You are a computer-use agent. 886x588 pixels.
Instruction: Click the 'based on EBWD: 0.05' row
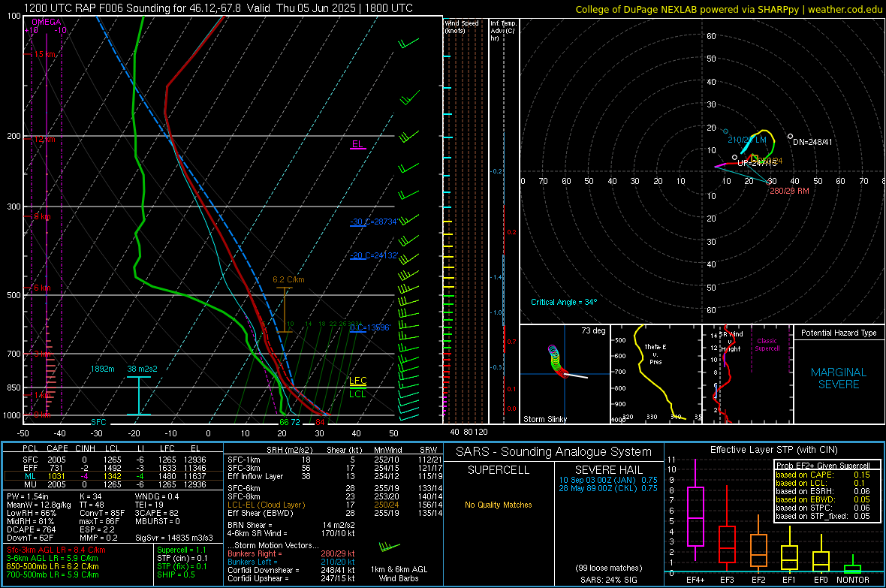pos(823,500)
